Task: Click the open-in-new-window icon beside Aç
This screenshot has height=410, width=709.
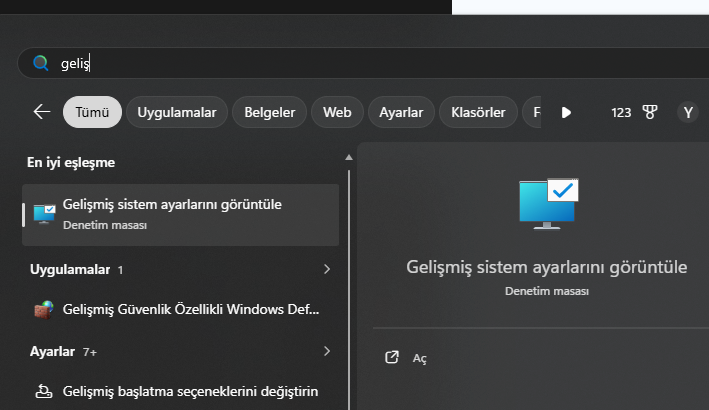Action: tap(392, 357)
